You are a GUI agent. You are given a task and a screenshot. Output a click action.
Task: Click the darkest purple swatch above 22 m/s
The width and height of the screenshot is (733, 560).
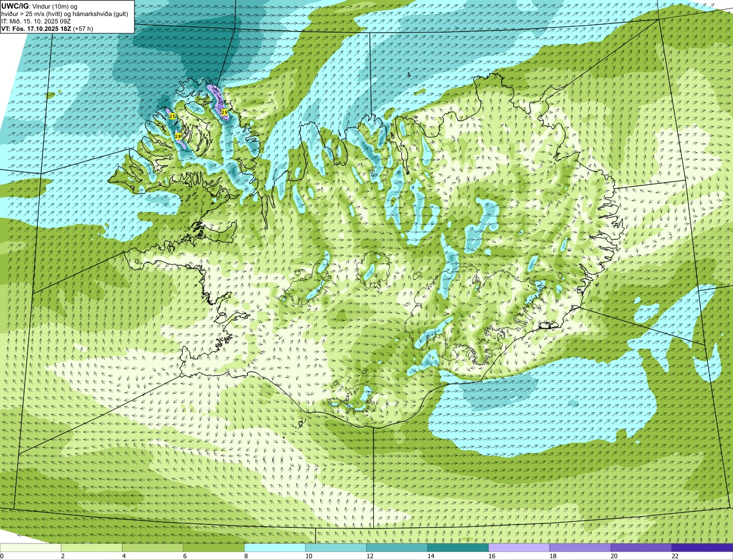point(702,548)
